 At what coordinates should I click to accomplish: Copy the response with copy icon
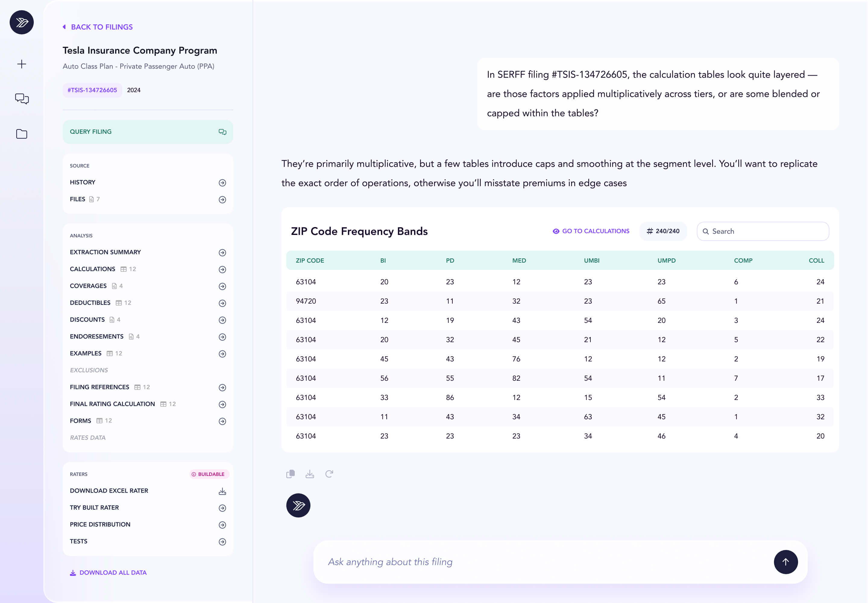click(290, 474)
